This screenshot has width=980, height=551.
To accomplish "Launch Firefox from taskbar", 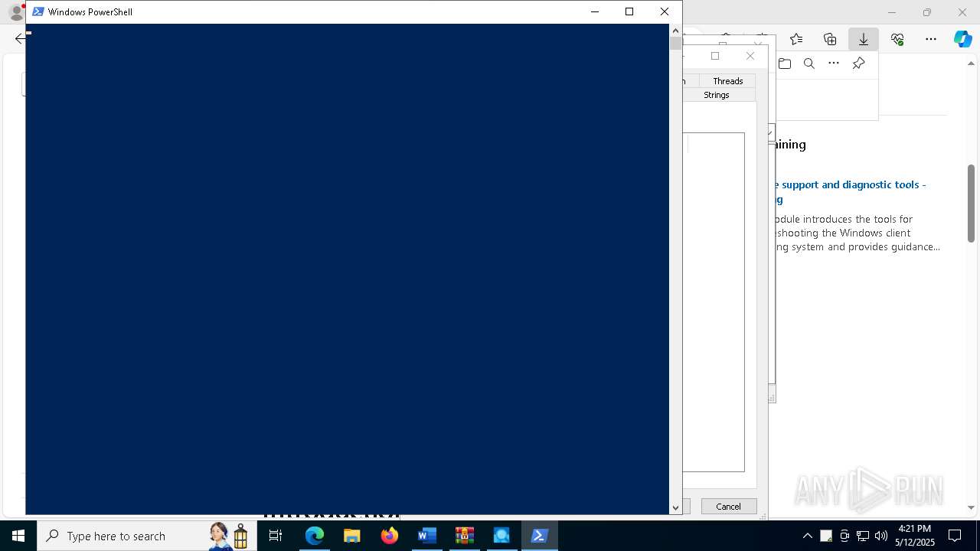I will (x=390, y=536).
